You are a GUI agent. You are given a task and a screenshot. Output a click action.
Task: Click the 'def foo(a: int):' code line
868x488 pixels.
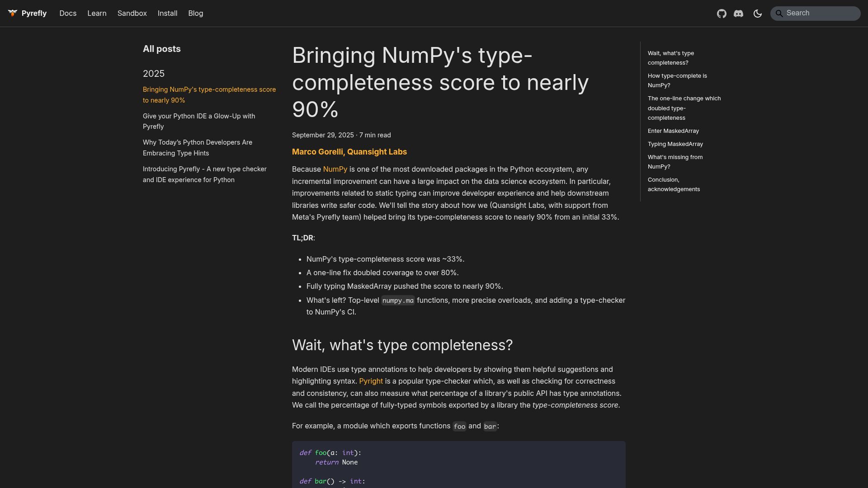(x=330, y=453)
